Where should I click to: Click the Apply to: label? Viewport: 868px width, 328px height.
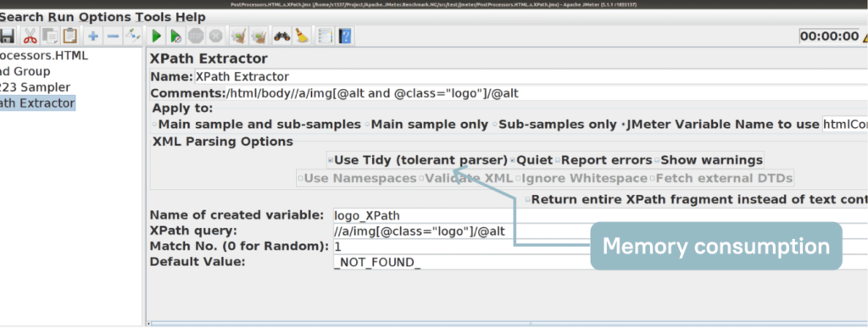[183, 108]
